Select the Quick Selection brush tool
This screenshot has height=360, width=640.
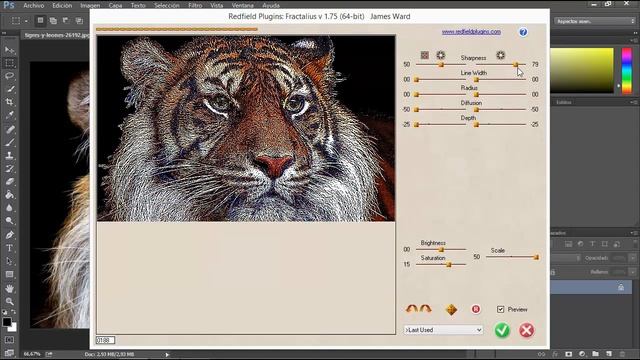point(9,89)
